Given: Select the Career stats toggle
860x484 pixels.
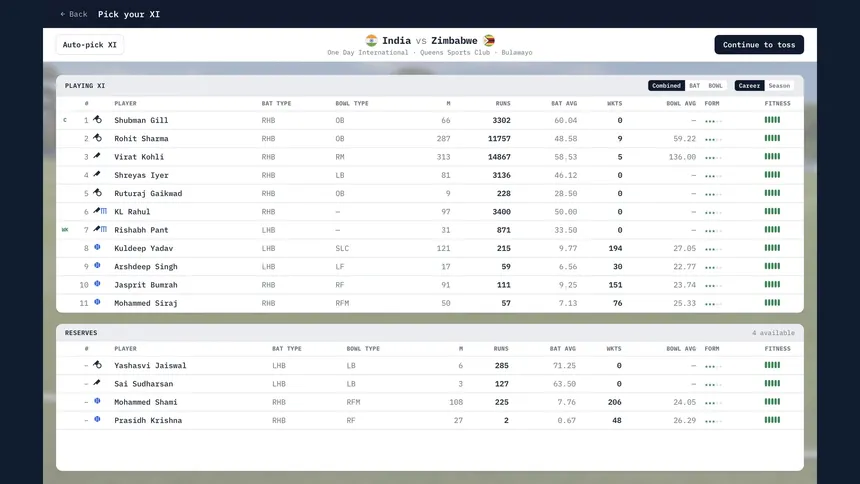Looking at the screenshot, I should [749, 86].
